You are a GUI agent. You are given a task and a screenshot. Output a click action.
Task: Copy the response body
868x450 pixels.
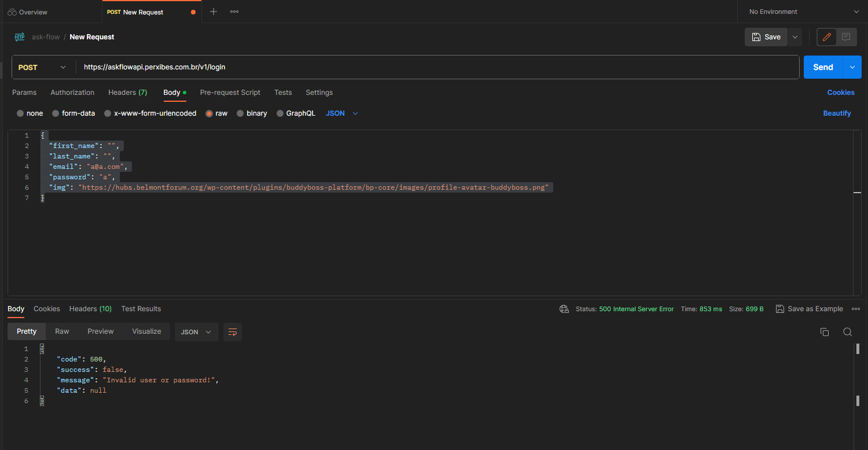(x=824, y=332)
